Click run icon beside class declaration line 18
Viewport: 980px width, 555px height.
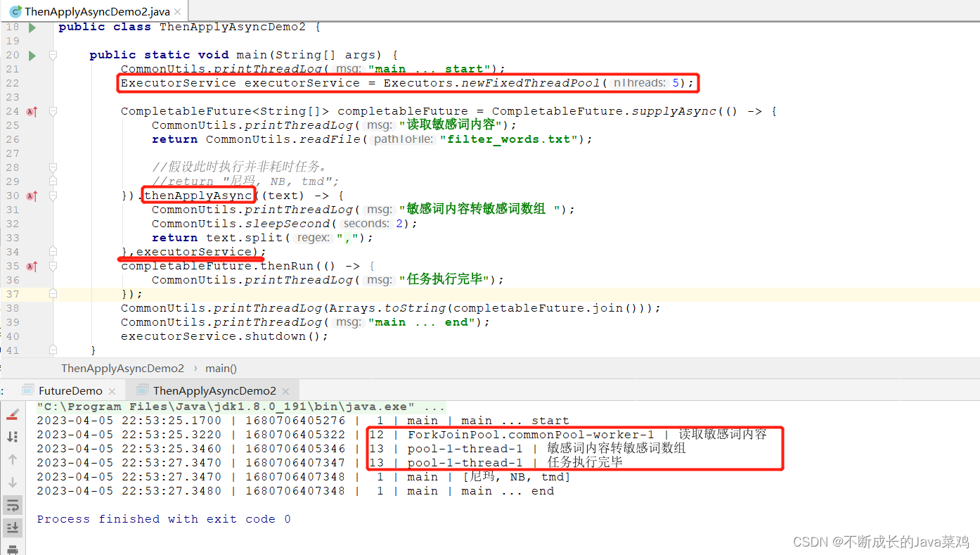32,27
